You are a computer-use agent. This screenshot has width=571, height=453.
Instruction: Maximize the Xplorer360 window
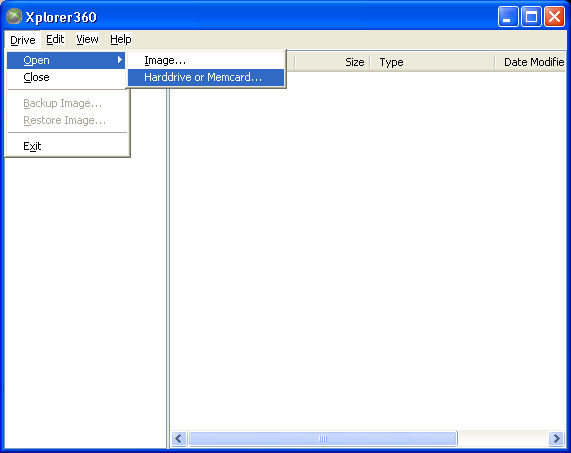click(531, 17)
